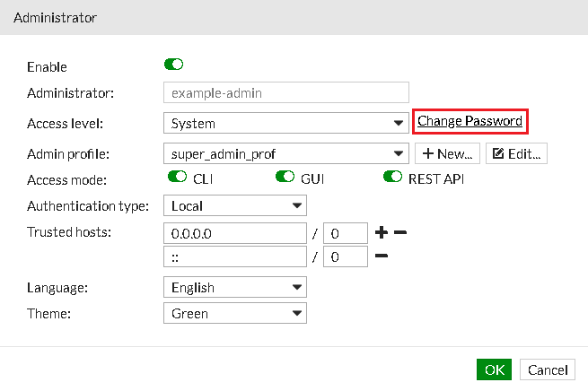Create a new admin profile with New button

pos(447,153)
